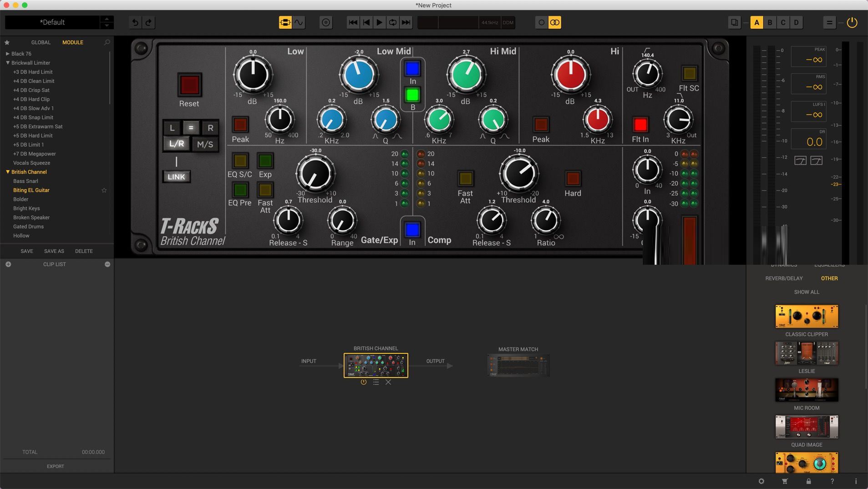Select stereo linked circles icon

[554, 22]
